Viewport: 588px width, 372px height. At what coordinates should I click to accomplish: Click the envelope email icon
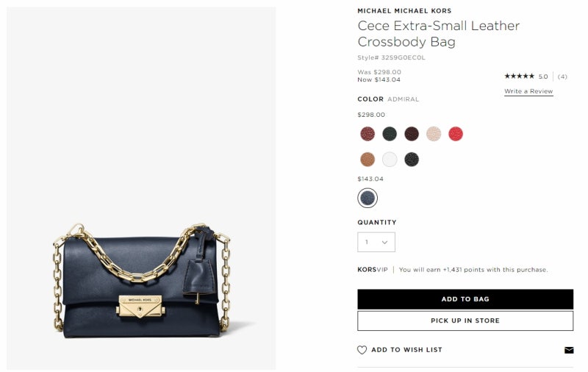[569, 350]
